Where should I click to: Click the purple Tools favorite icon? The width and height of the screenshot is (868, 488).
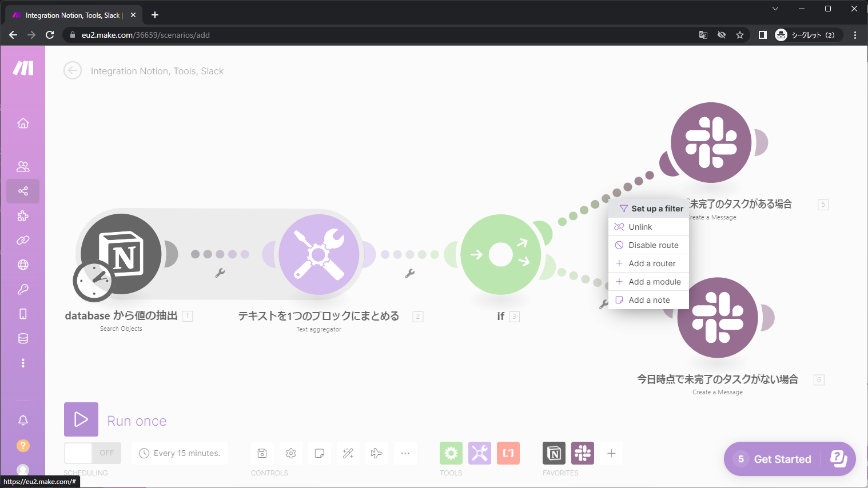(480, 453)
